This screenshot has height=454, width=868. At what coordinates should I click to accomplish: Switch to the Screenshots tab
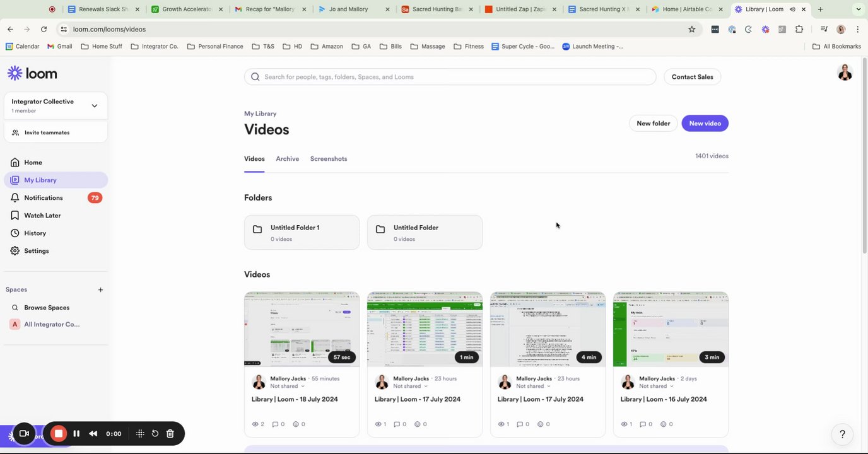pos(329,159)
